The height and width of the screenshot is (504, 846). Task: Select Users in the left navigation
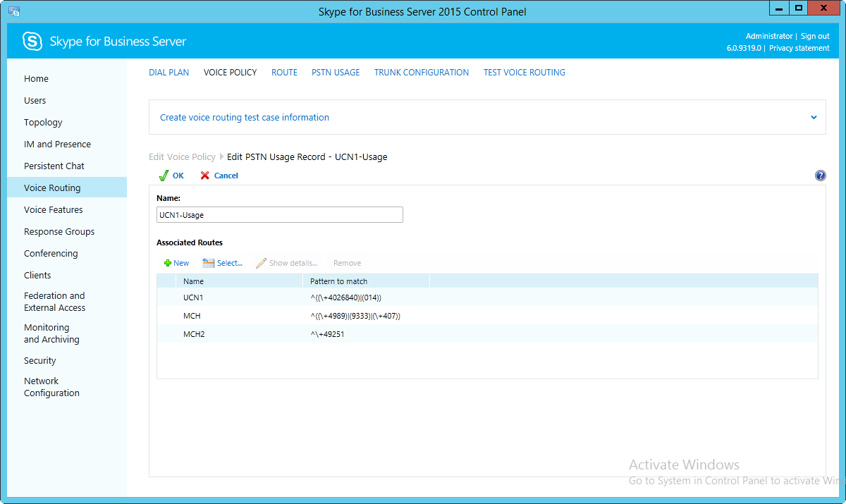point(35,101)
